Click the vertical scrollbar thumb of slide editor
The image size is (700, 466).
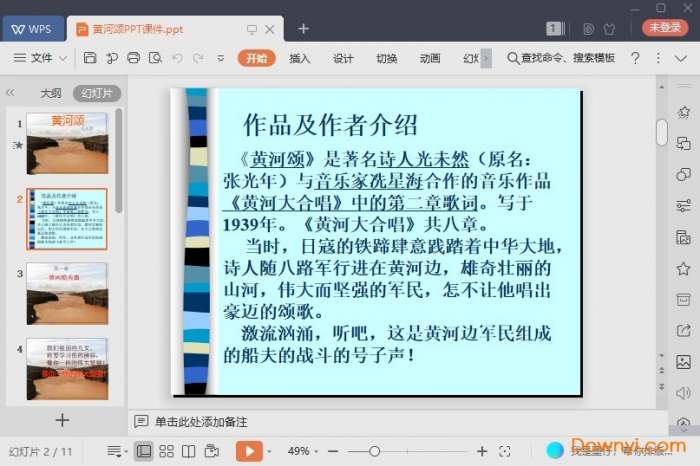pos(662,133)
